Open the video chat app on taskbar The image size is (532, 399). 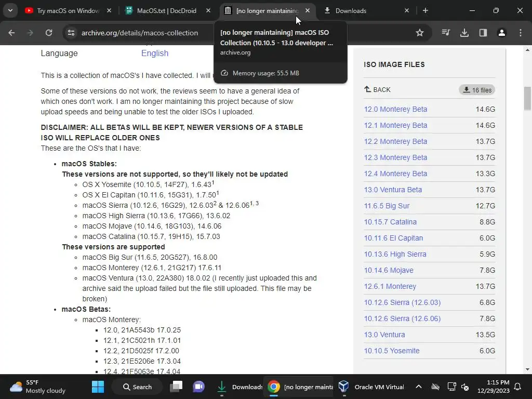click(x=198, y=387)
